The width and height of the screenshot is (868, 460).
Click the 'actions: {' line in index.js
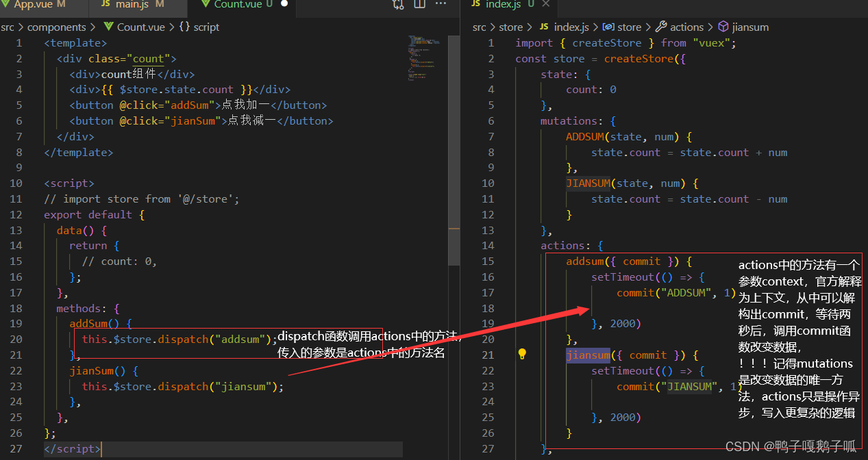(572, 245)
